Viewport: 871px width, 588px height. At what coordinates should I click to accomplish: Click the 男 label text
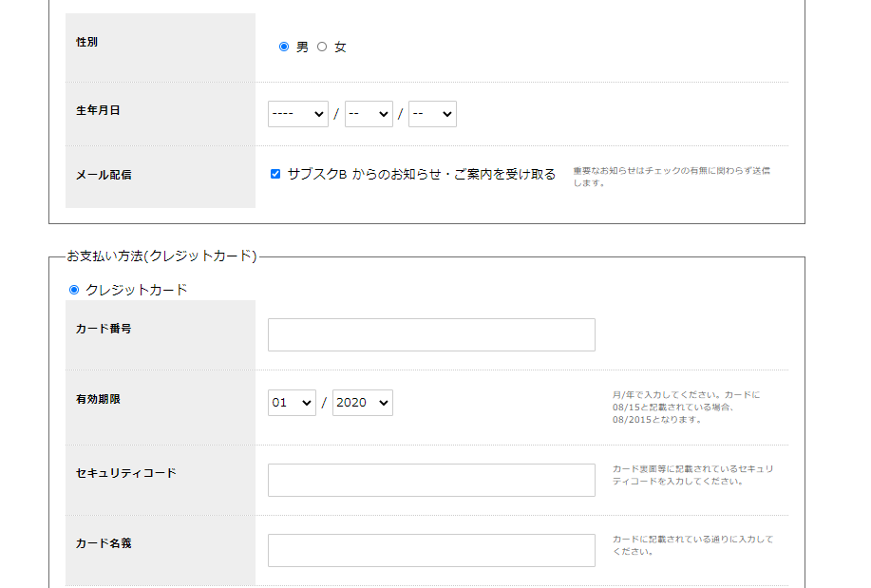click(302, 47)
